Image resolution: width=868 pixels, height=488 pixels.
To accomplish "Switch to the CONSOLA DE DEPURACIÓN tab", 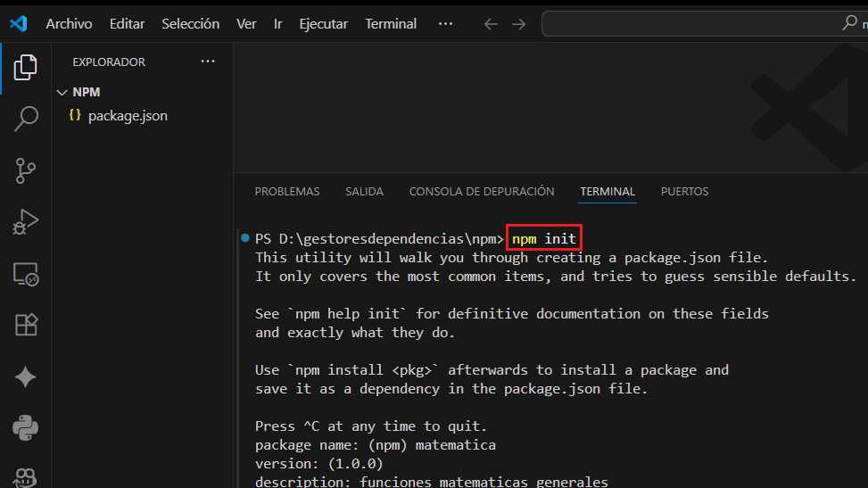I will [482, 192].
